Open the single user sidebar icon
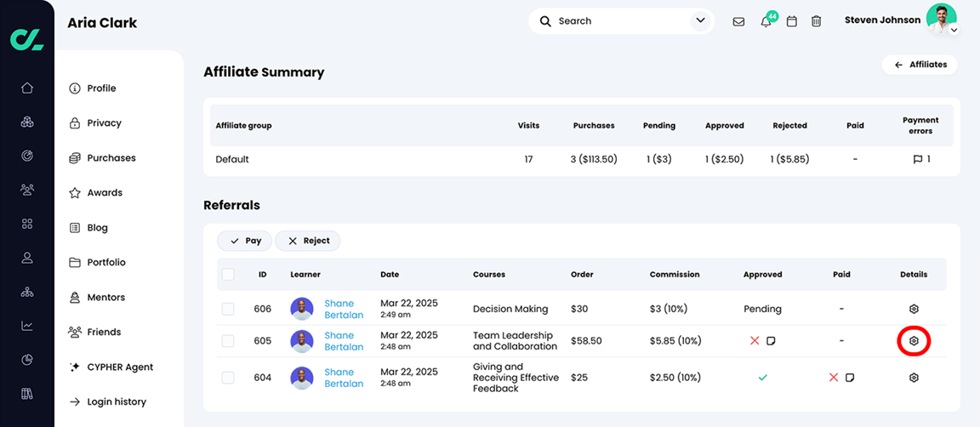The height and width of the screenshot is (427, 980). pyautogui.click(x=27, y=257)
